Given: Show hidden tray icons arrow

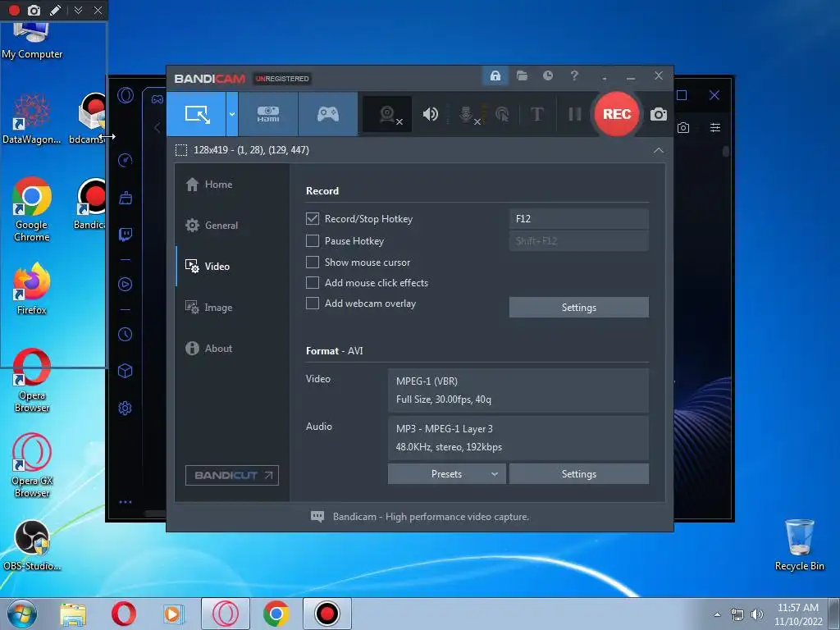Looking at the screenshot, I should [x=717, y=614].
